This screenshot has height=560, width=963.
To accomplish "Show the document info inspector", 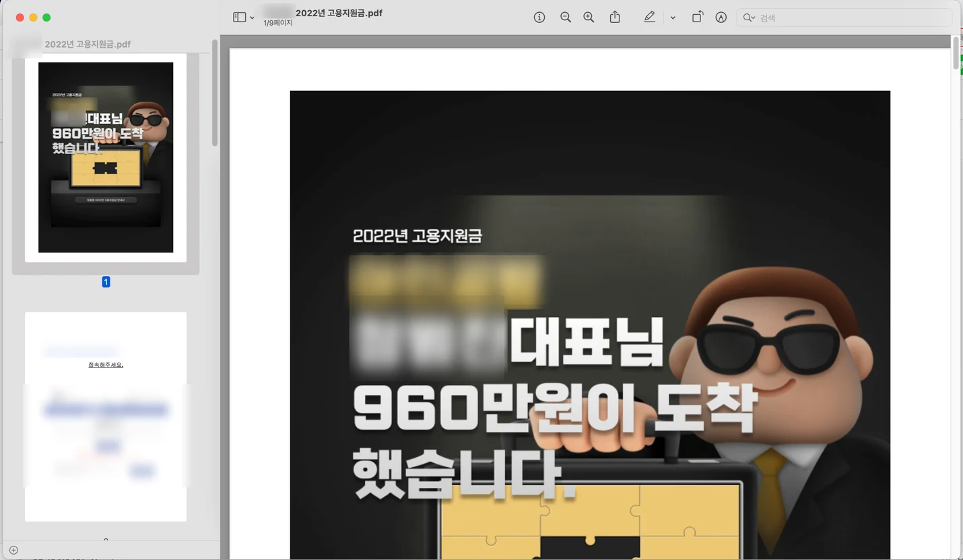I will 539,17.
